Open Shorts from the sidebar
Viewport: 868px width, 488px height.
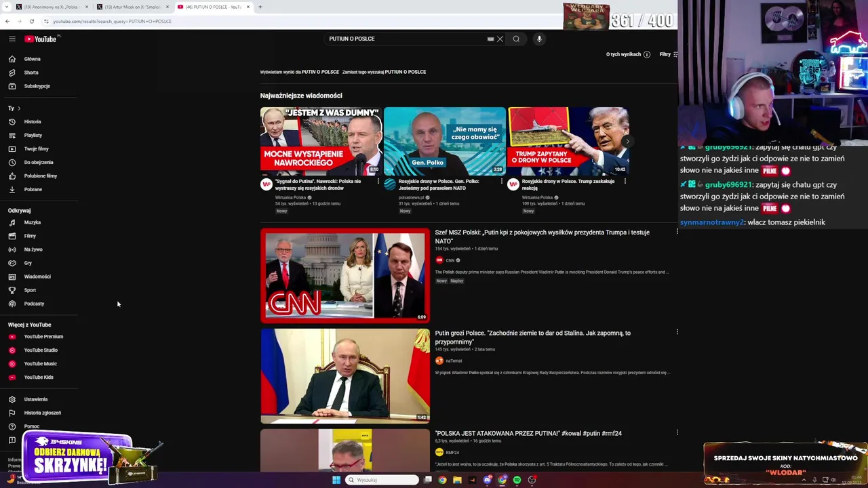(x=31, y=73)
